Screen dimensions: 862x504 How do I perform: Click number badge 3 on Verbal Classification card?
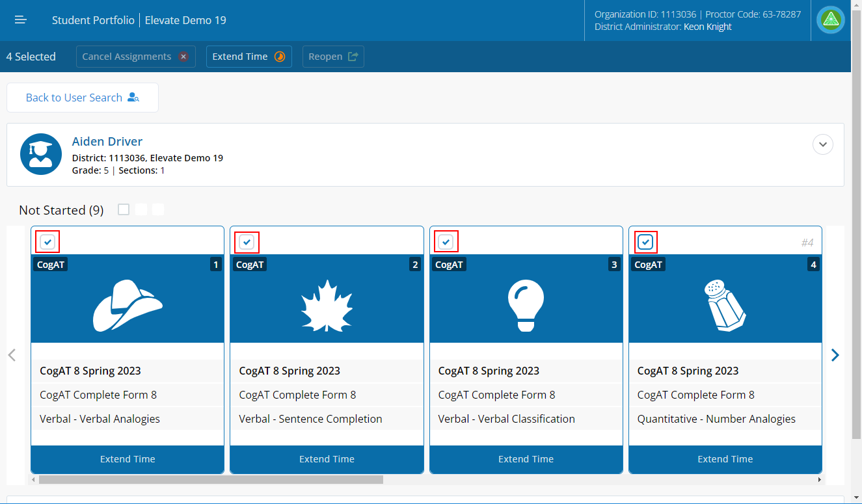tap(614, 265)
